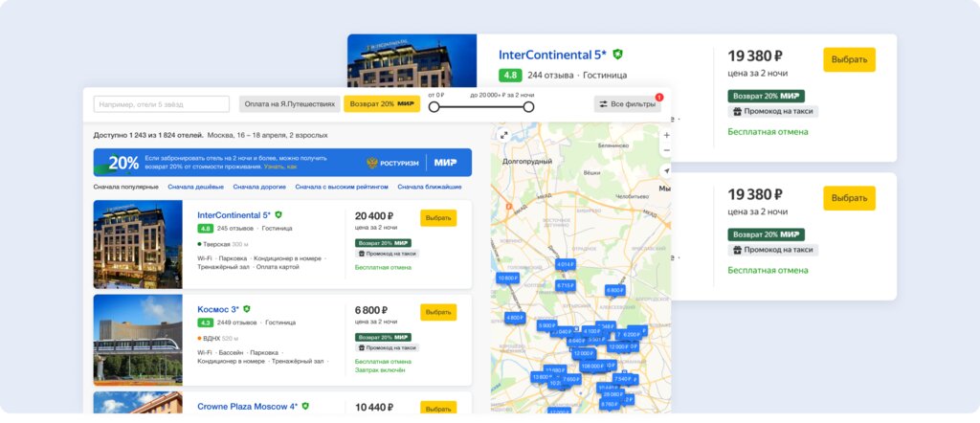Click Завтрак включён in the Космос card

pos(380,370)
